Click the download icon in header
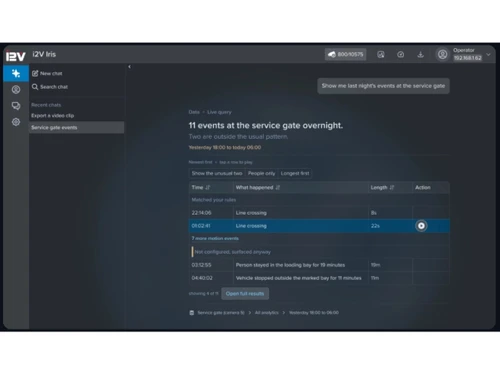 point(421,54)
